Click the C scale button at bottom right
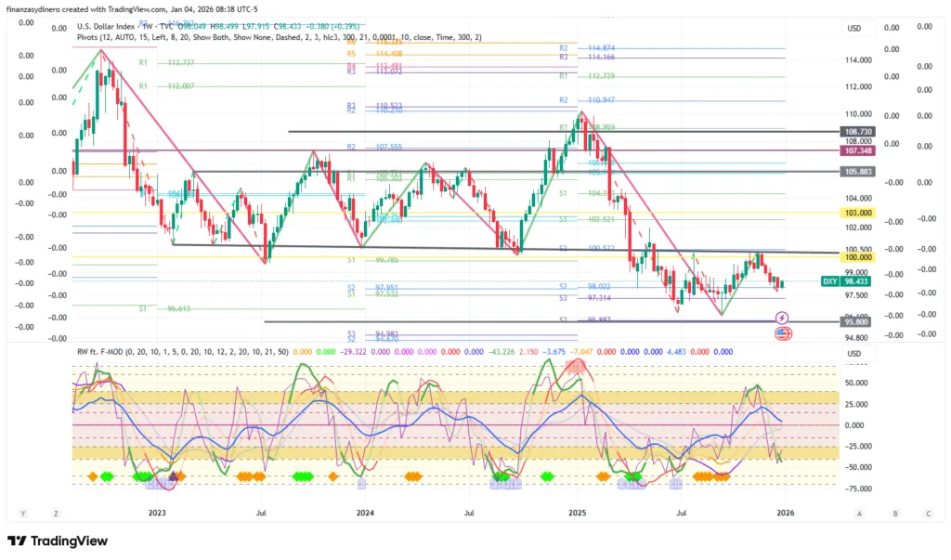The width and height of the screenshot is (951, 560). tap(928, 513)
